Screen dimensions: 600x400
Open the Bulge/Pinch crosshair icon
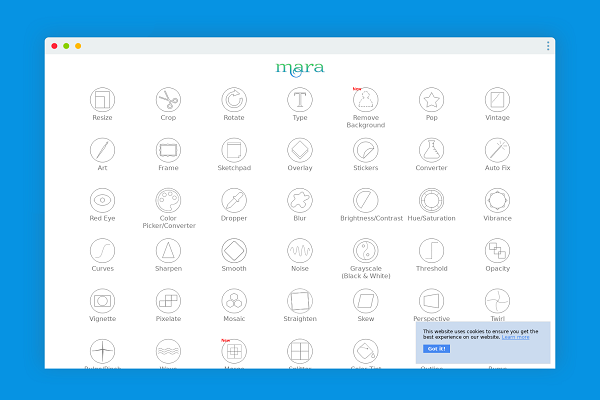102,351
